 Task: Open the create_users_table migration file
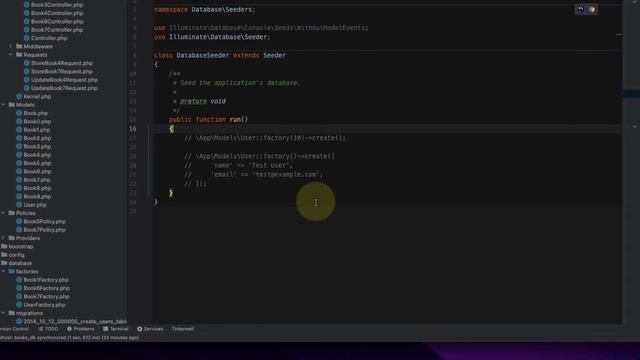pyautogui.click(x=71, y=322)
